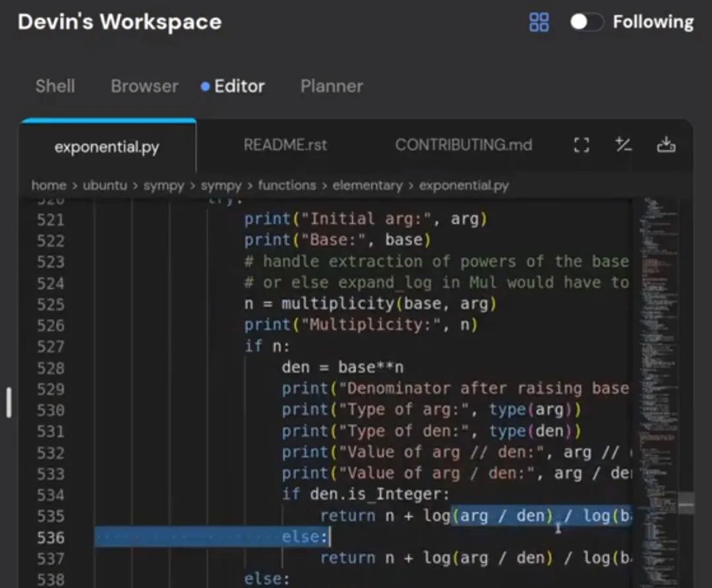Click the 'Multiplicity:' print line
712x588 pixels.
[x=361, y=324]
